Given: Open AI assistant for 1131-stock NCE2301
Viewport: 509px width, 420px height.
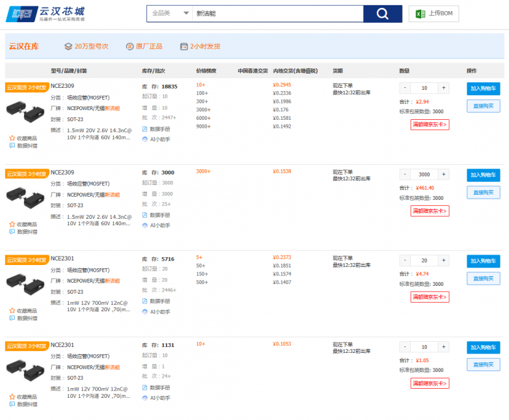Looking at the screenshot, I should pyautogui.click(x=145, y=397).
